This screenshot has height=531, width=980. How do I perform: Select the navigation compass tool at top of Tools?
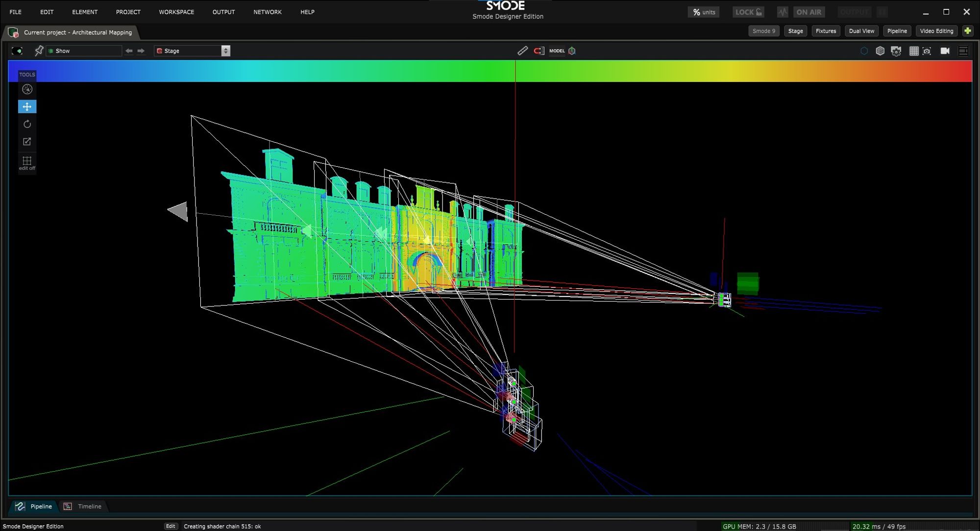point(27,89)
